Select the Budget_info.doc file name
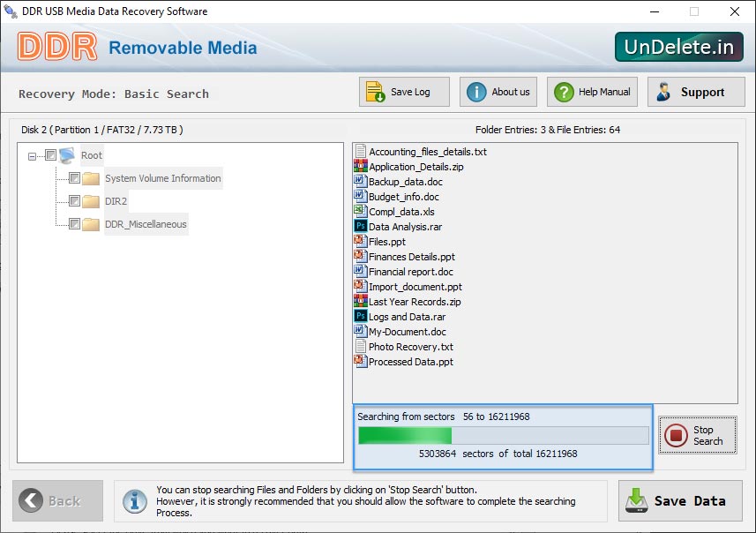 click(x=403, y=196)
